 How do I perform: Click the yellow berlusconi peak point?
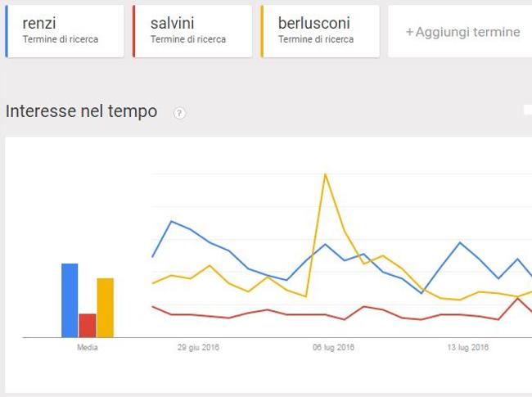tap(326, 174)
